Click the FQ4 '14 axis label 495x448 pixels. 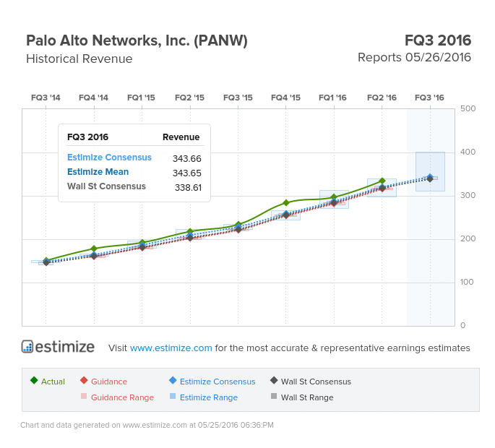click(94, 98)
